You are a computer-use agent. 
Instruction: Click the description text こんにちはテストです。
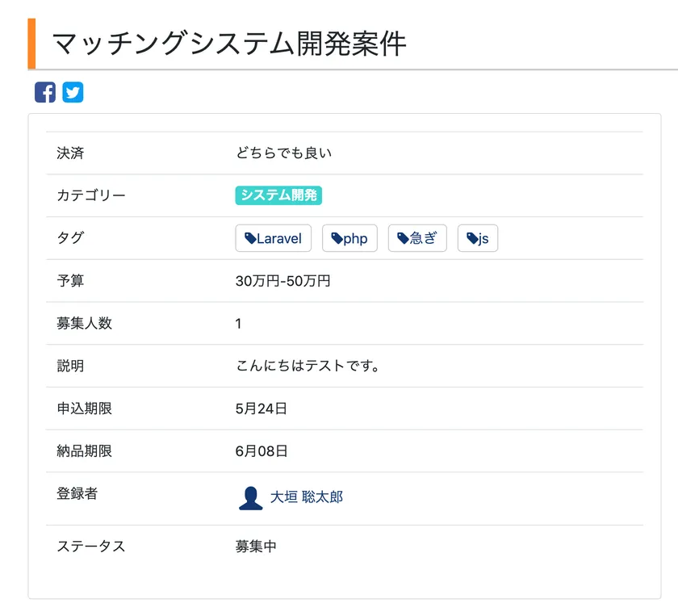(308, 366)
